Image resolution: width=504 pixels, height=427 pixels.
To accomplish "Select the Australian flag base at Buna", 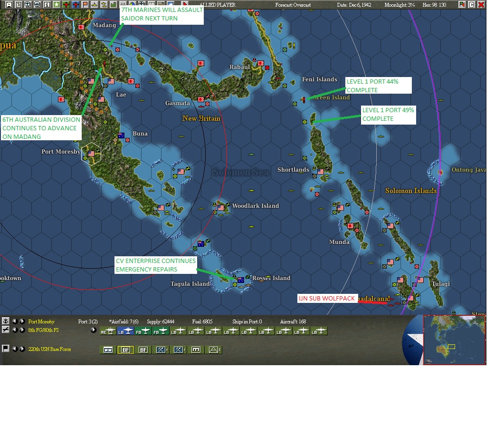I will 121,136.
